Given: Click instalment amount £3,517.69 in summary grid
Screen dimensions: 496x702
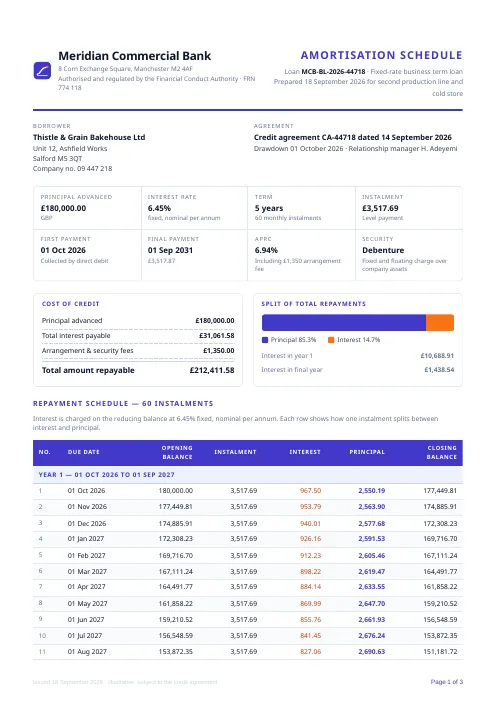Looking at the screenshot, I should tap(380, 208).
